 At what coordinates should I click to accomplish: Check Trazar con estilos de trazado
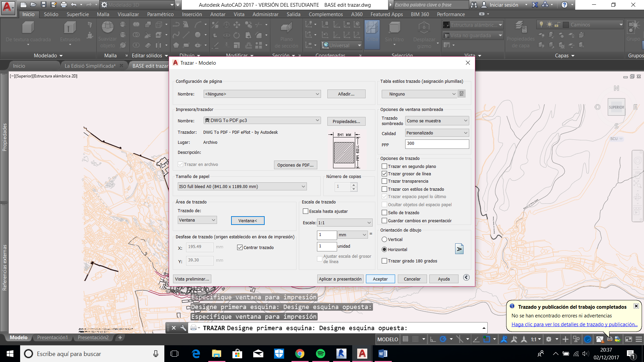click(x=384, y=189)
